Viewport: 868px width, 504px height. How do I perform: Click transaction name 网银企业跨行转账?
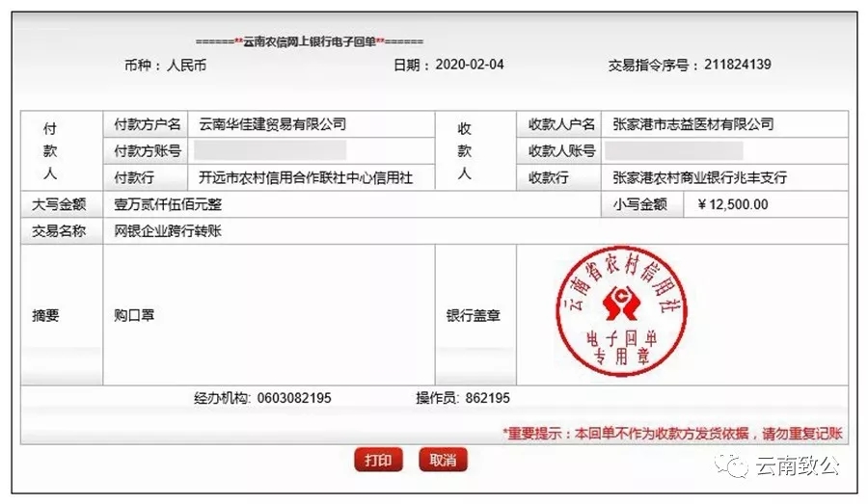click(168, 230)
